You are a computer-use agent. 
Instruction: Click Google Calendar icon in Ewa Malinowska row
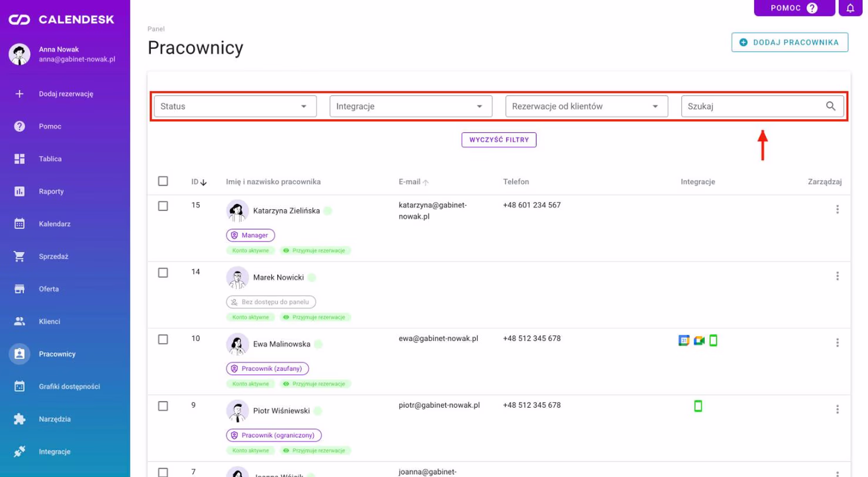(684, 340)
